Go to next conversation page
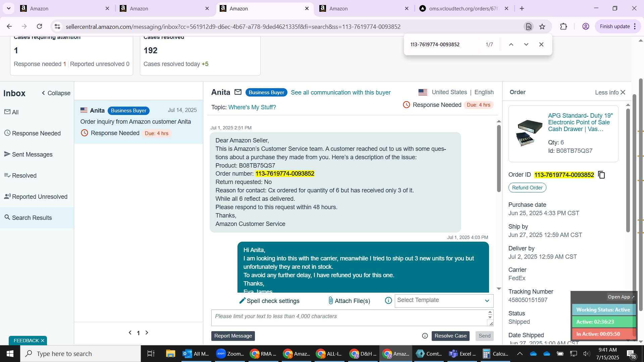Viewport: 644px width, 362px height. point(147,333)
